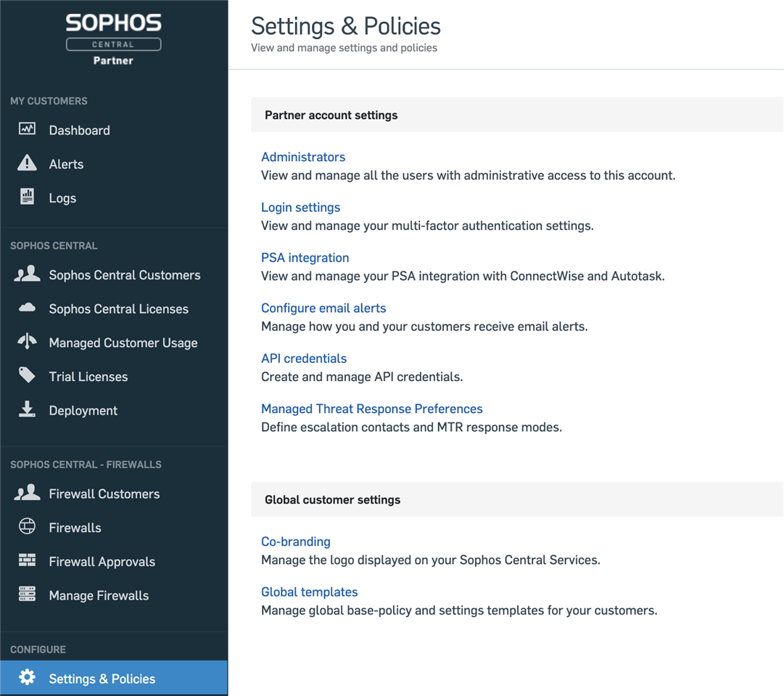This screenshot has height=696, width=784.
Task: Open the API credentials link
Action: [304, 359]
